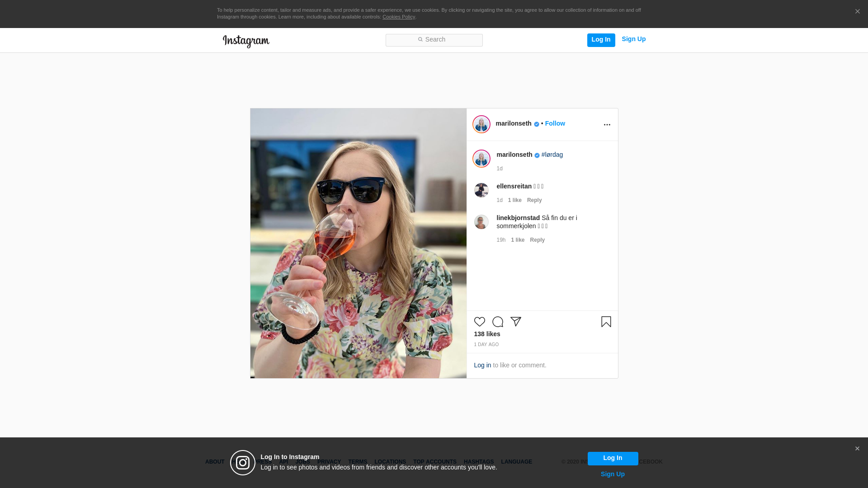Close the bottom login prompt
Image resolution: width=868 pixels, height=488 pixels.
tap(857, 449)
